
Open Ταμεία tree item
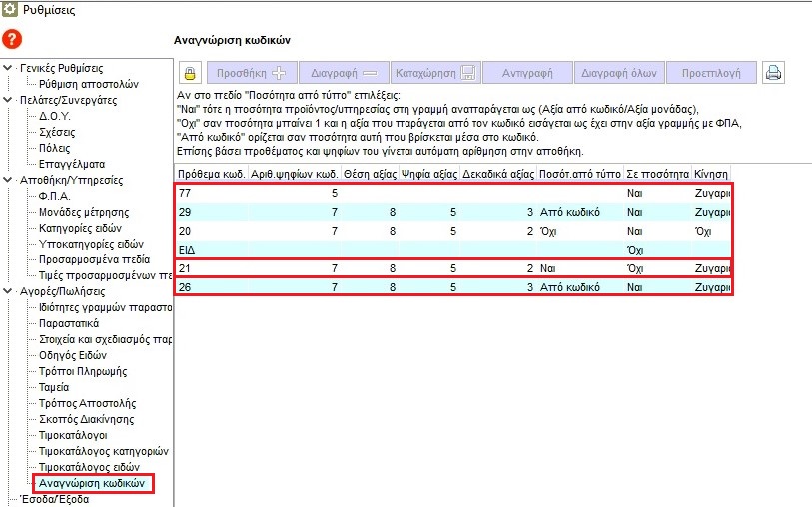[x=54, y=387]
